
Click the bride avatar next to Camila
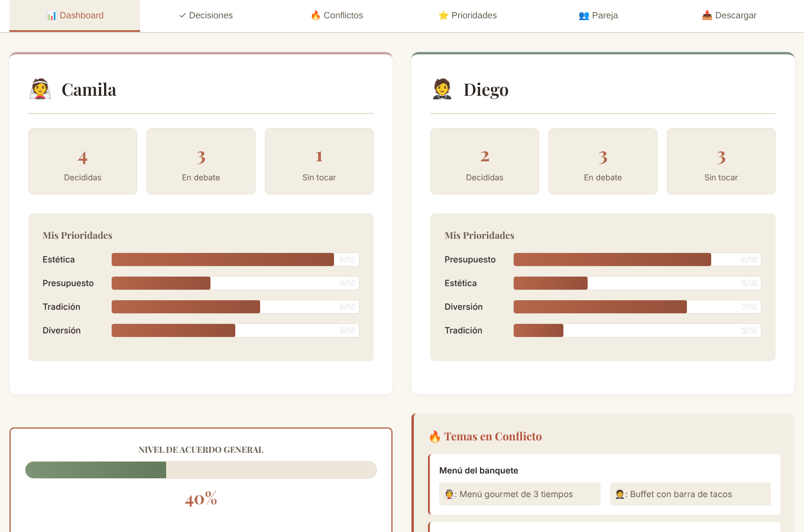40,89
